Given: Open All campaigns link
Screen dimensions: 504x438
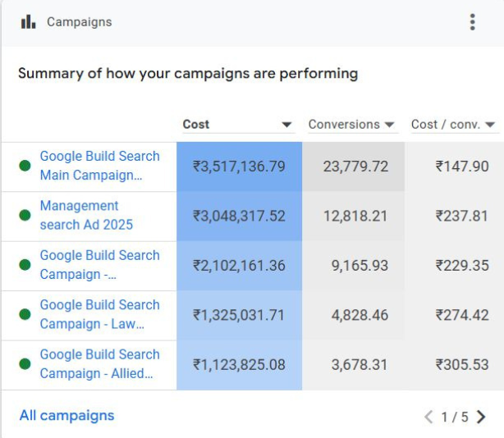Looking at the screenshot, I should click(x=66, y=416).
